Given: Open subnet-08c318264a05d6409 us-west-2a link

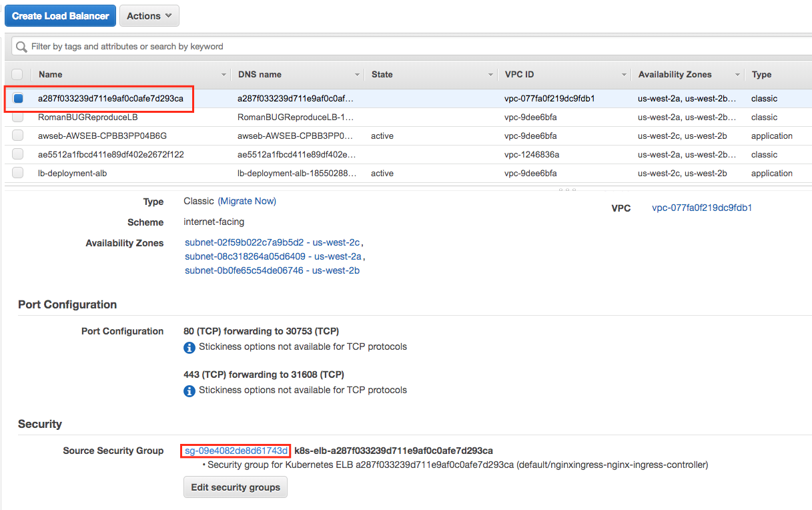Looking at the screenshot, I should coord(273,256).
